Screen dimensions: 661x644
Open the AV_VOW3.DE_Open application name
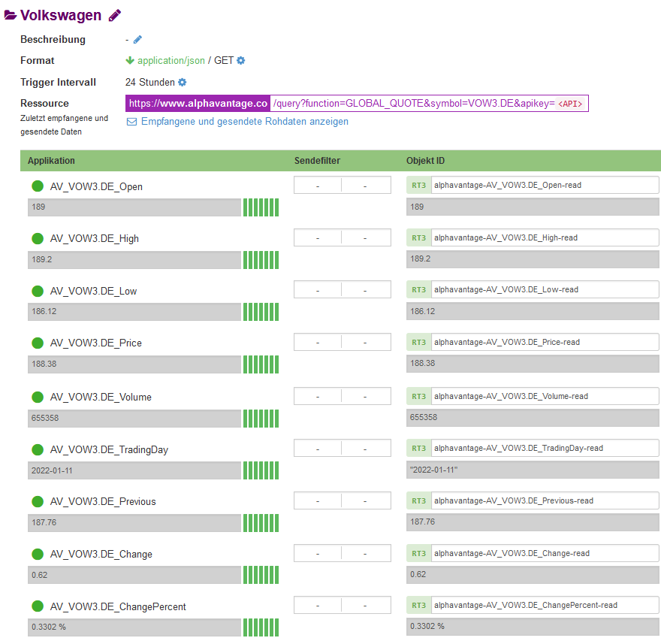coord(96,186)
